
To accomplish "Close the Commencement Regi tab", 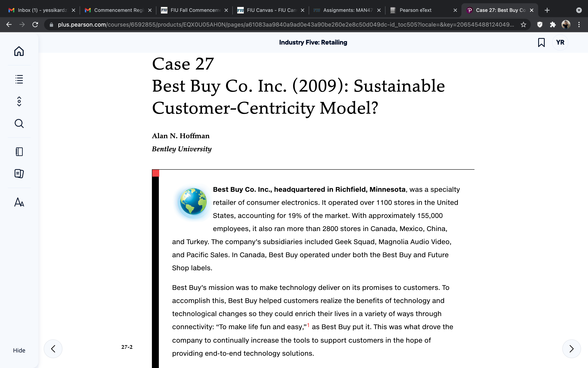I will (150, 10).
